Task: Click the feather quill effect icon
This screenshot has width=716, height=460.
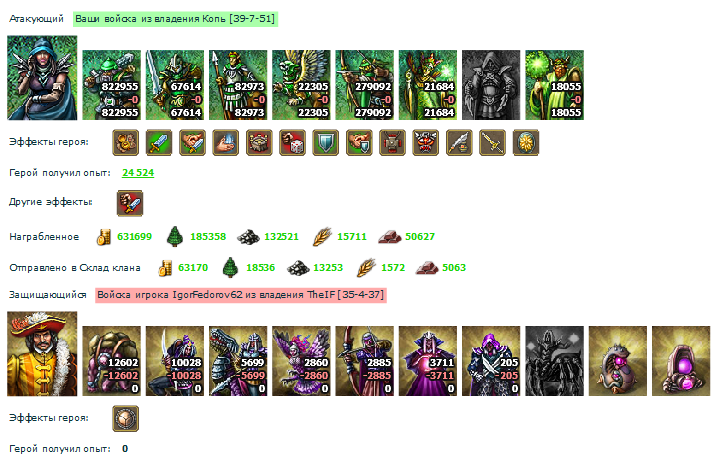Action: tap(459, 143)
